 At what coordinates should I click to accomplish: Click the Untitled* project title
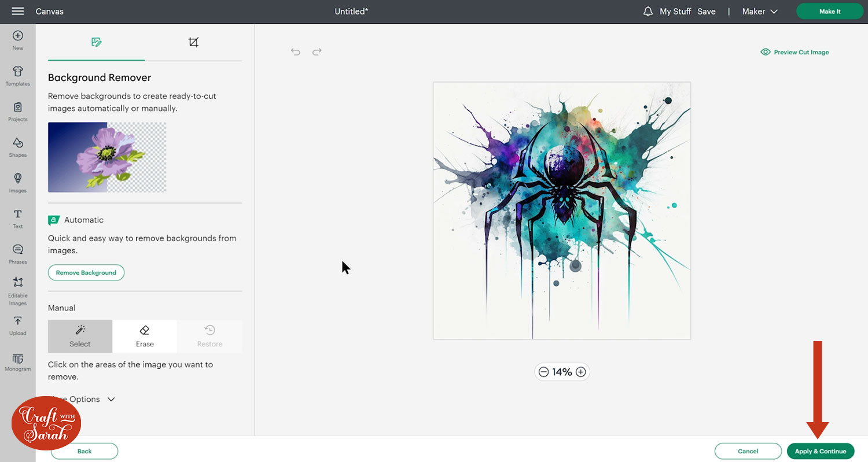coord(351,12)
